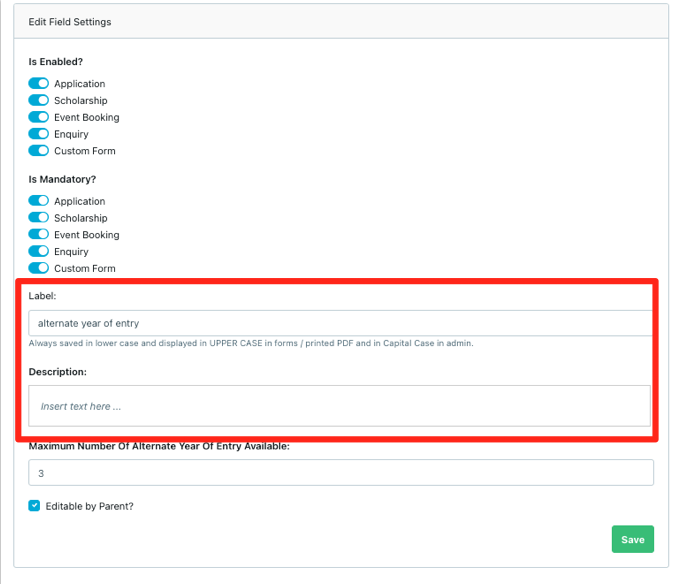Screen dimensions: 676x584
Task: Click the Custom Form label under Is Mandatory
Action: 85,268
